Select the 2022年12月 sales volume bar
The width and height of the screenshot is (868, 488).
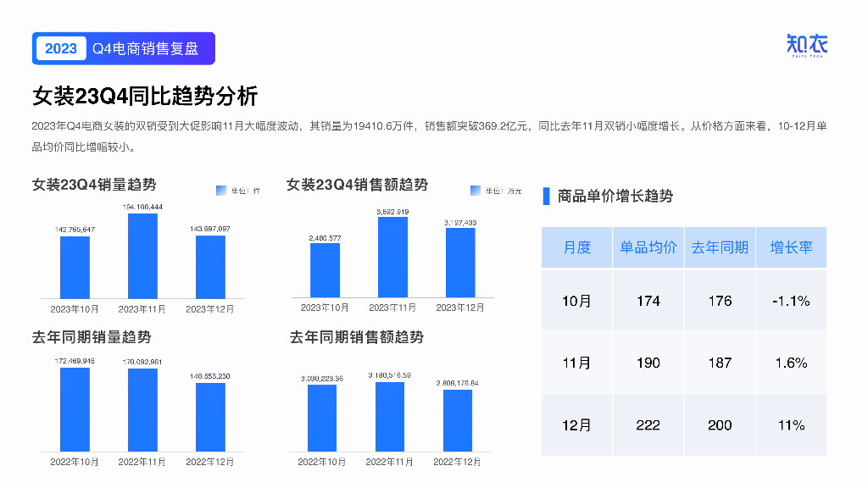210,418
